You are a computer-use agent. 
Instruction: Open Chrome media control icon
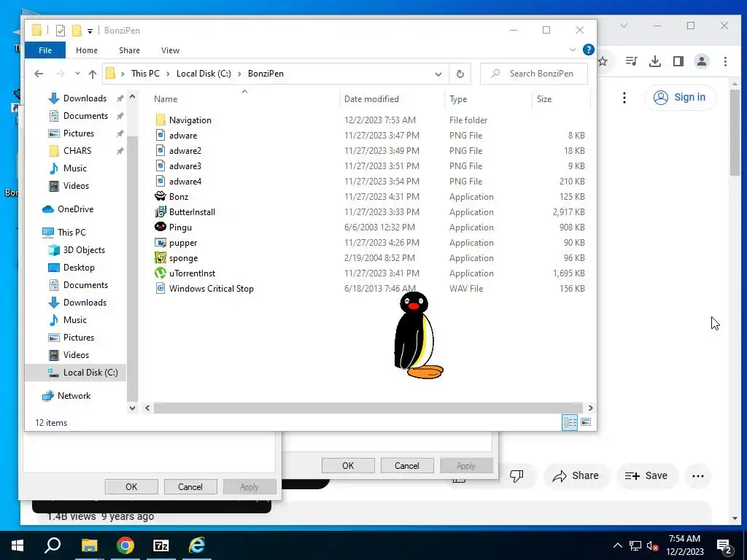631,61
